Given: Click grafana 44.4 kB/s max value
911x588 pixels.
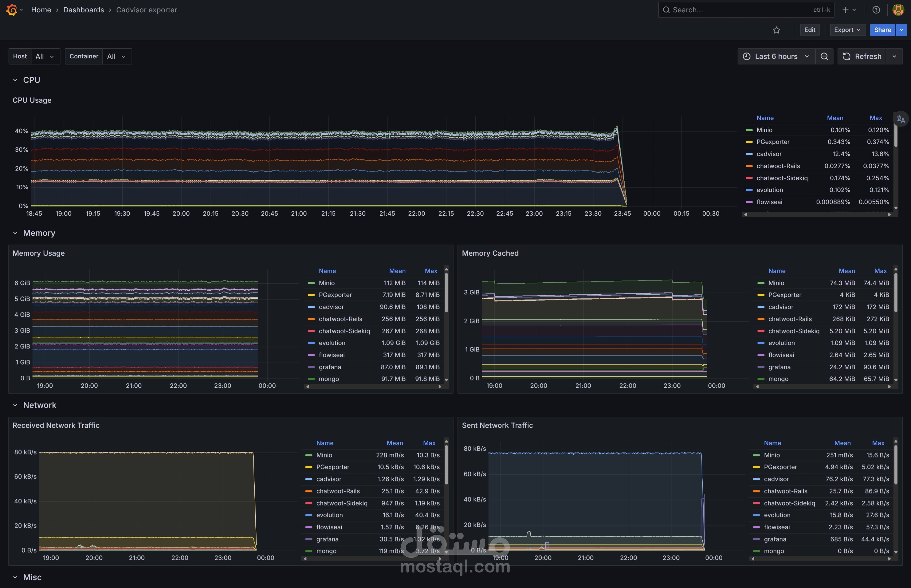Looking at the screenshot, I should pyautogui.click(x=875, y=539).
